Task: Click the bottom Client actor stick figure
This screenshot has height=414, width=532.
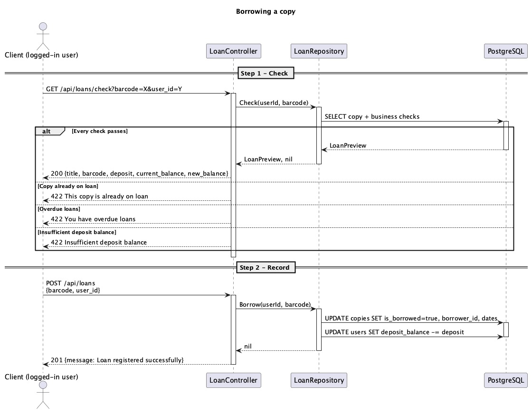Action: pos(43,395)
